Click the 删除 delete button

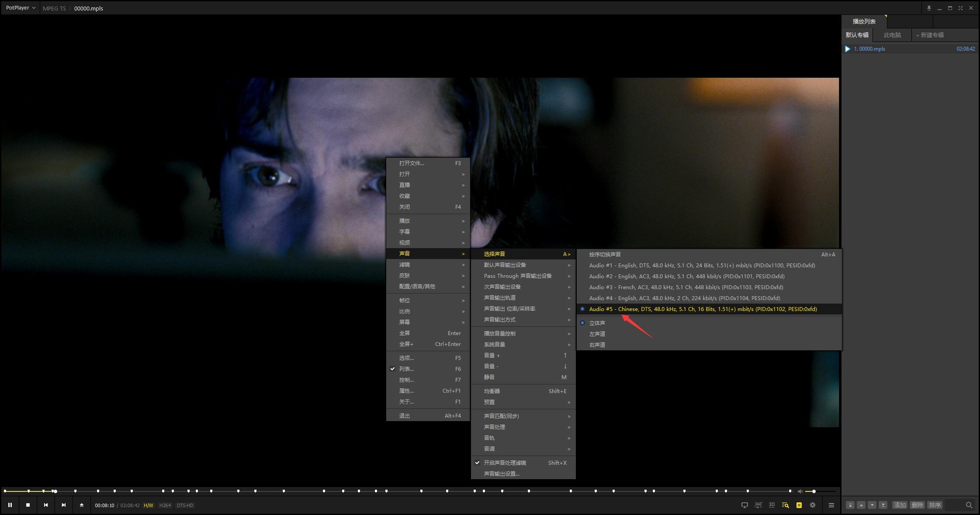click(x=917, y=505)
